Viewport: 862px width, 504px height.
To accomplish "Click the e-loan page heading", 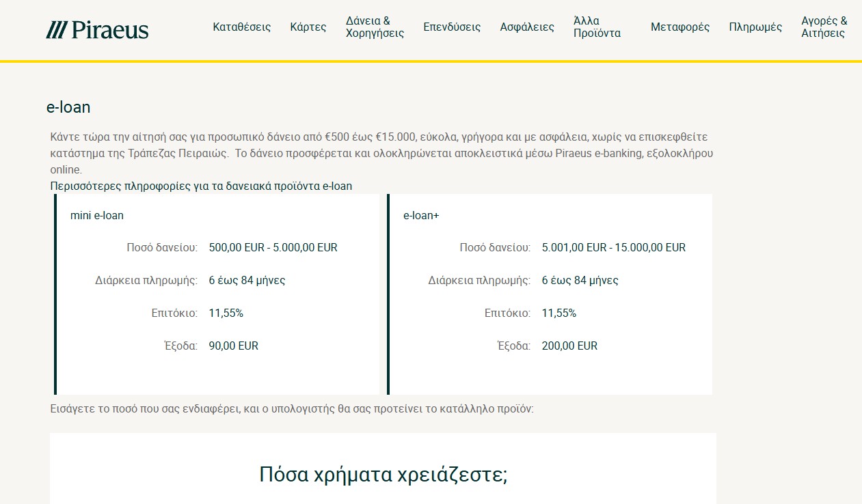I will [x=68, y=107].
